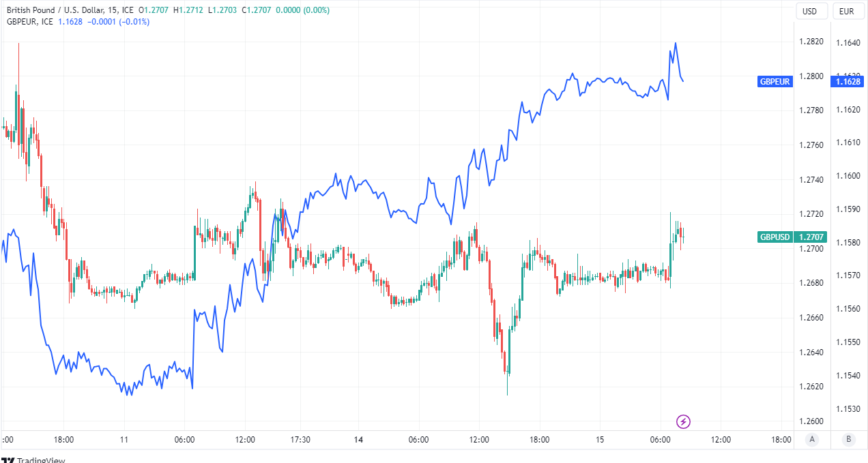Screen dimensions: 868x463
Task: Toggle auto-scale A button for USD axis
Action: (x=812, y=439)
